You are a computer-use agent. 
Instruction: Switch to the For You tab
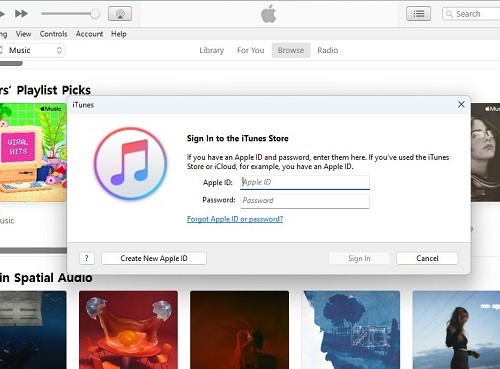click(x=251, y=50)
